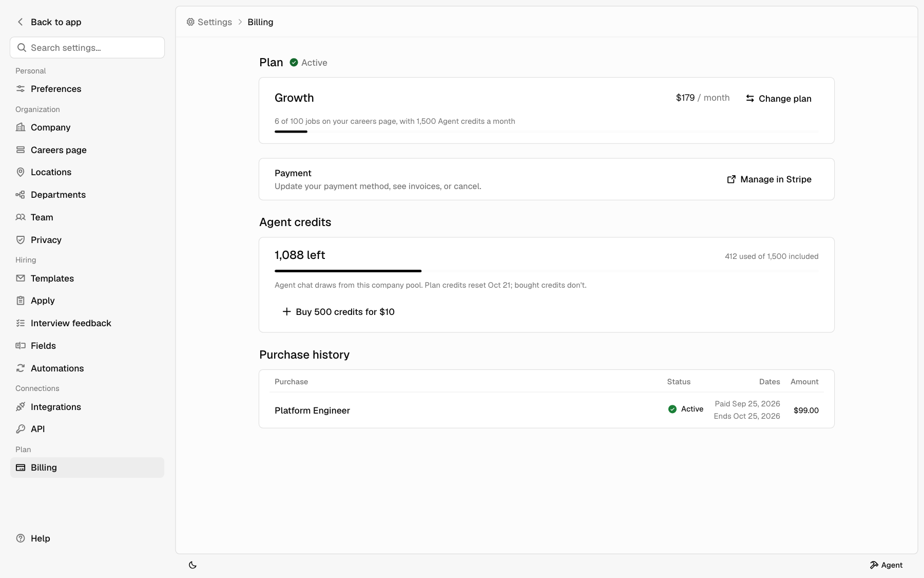Click the Careers page icon
This screenshot has width=924, height=578.
(x=21, y=150)
